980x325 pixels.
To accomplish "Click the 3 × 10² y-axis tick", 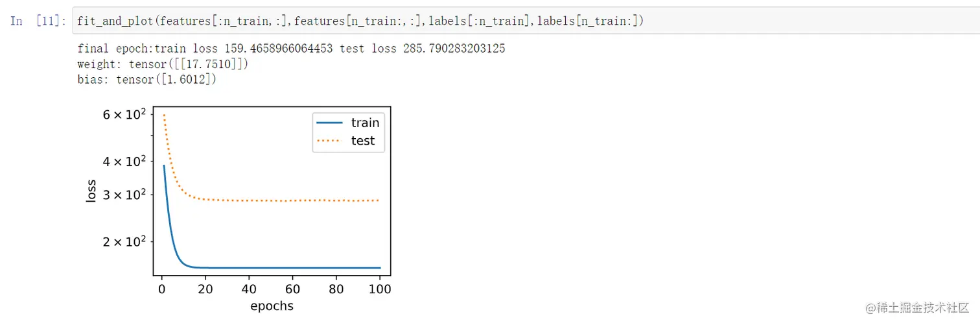I will point(124,195).
